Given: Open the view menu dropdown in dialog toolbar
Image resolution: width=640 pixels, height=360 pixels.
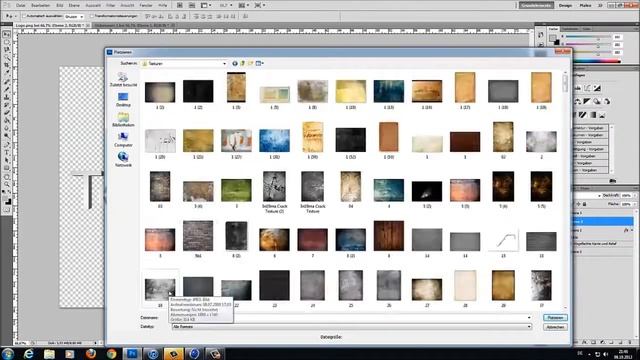Looking at the screenshot, I should click(x=260, y=63).
